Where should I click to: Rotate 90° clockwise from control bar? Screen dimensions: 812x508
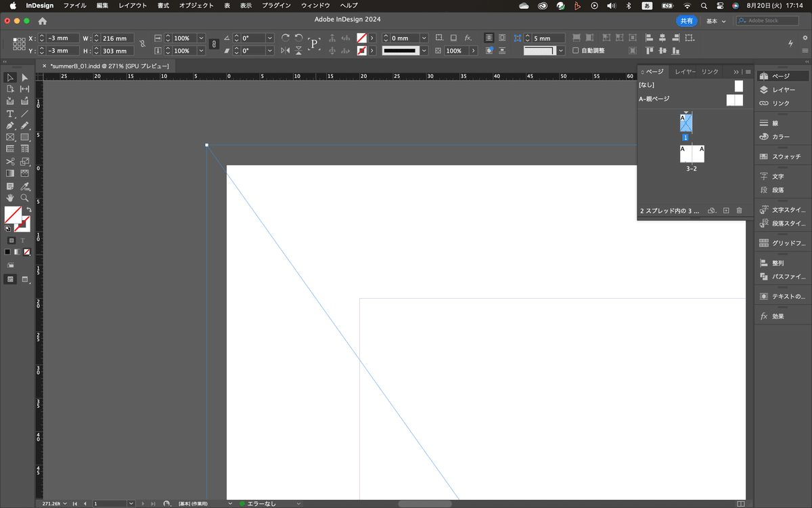(286, 38)
